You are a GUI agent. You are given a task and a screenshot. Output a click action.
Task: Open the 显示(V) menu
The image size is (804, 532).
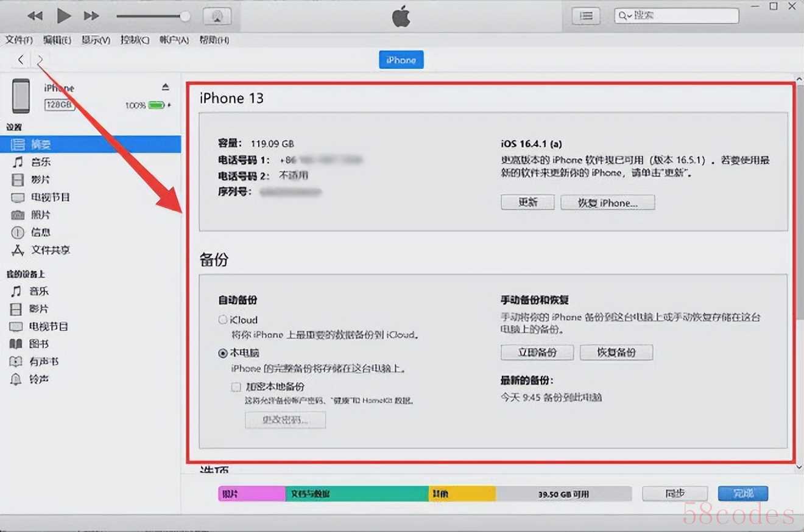tap(96, 40)
